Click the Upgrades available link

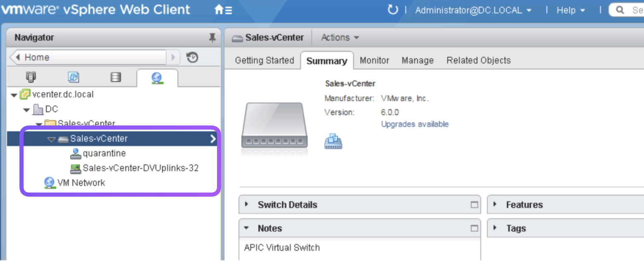[415, 124]
